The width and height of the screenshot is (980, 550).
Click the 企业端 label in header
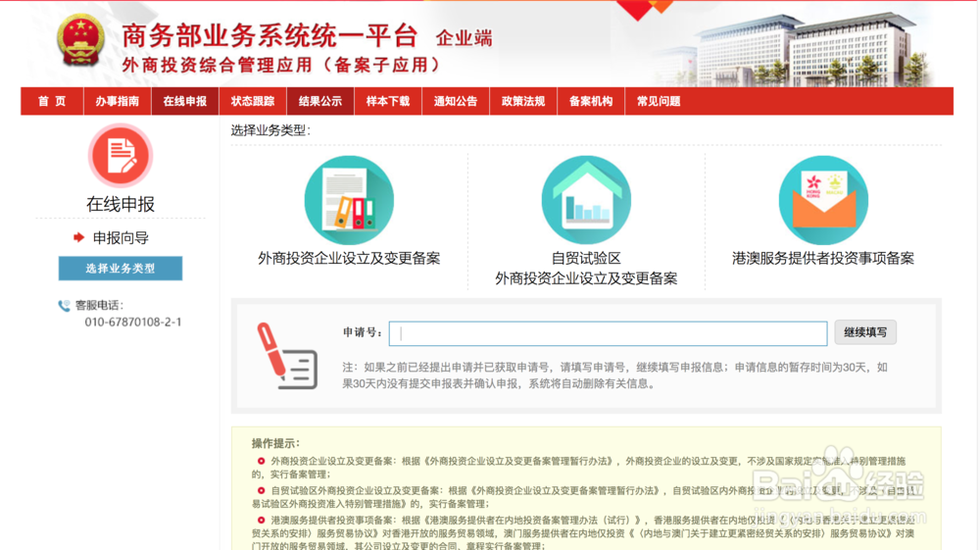click(464, 38)
